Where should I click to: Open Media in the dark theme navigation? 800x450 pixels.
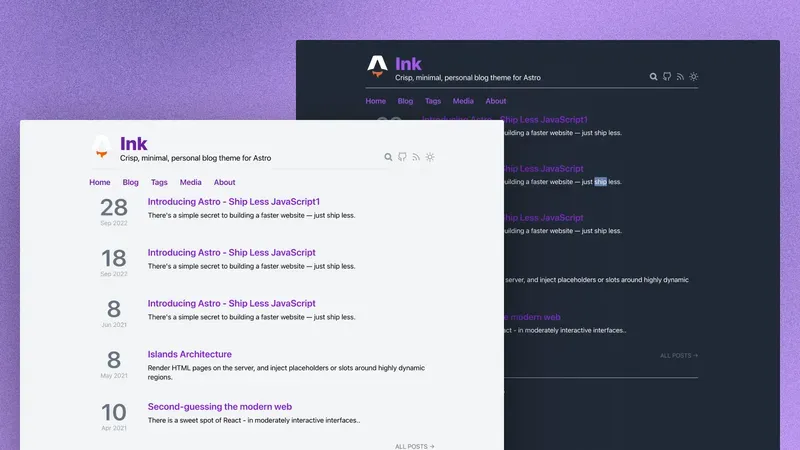(x=463, y=101)
